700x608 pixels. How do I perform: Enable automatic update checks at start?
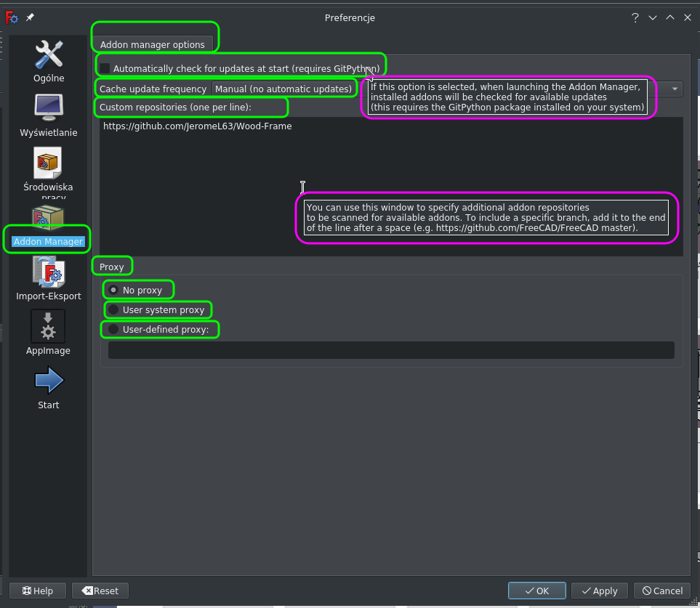(x=104, y=68)
